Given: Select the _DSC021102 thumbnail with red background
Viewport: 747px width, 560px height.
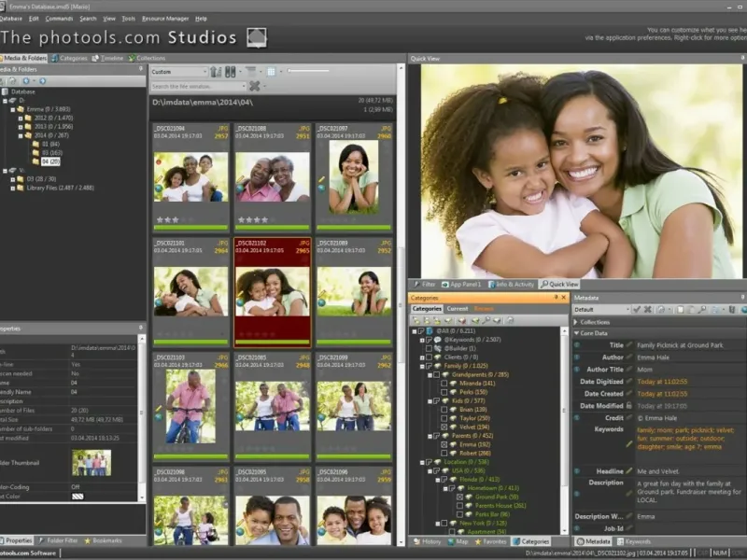Looking at the screenshot, I should tap(272, 291).
